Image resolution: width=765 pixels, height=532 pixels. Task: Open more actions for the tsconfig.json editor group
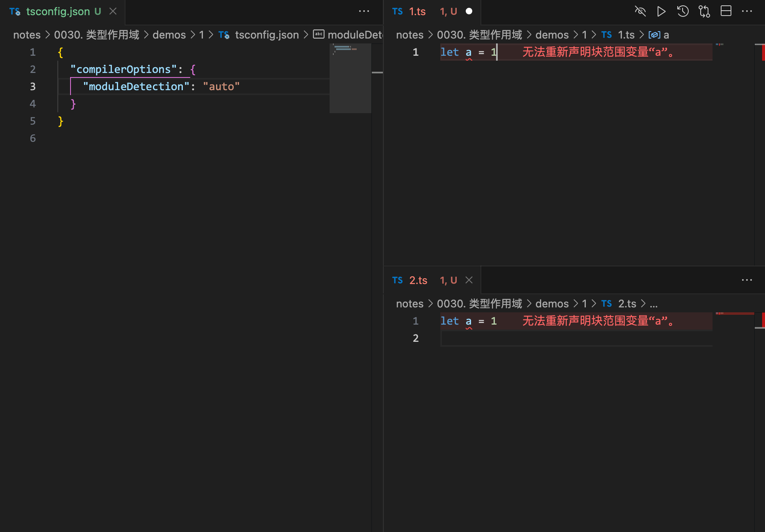point(364,11)
